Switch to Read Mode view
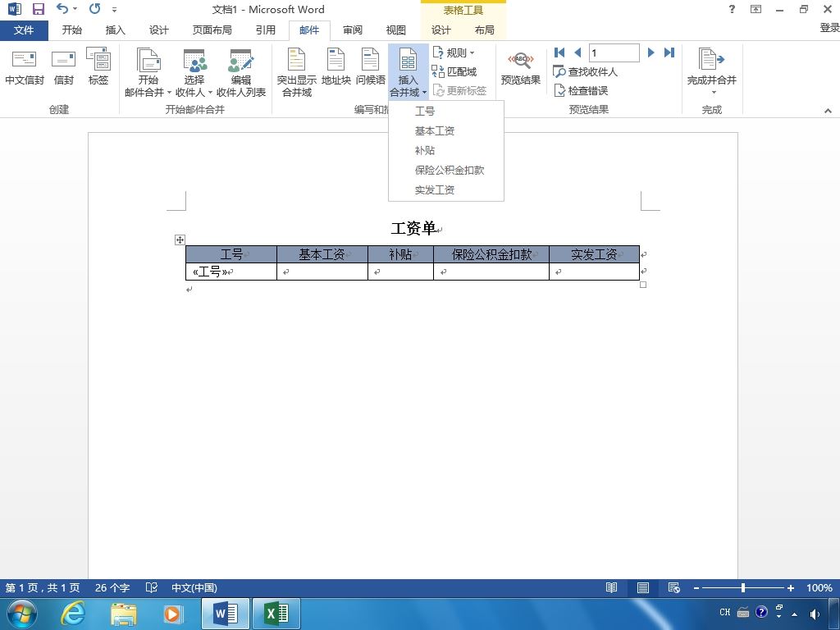This screenshot has width=840, height=630. point(611,587)
